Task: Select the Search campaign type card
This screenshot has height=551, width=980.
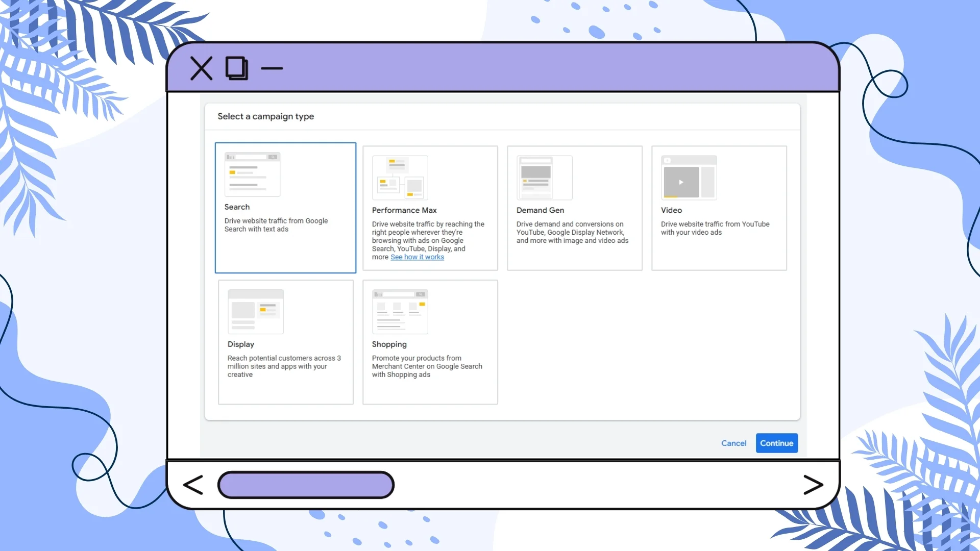Action: 285,208
